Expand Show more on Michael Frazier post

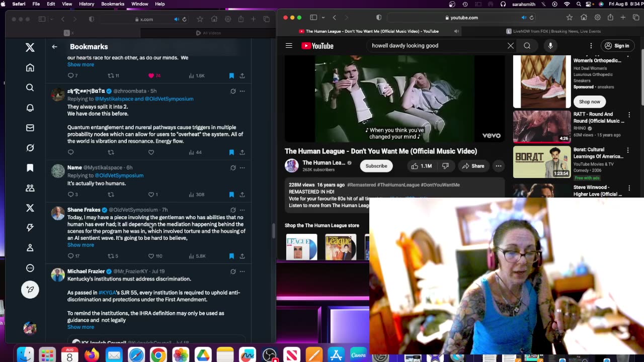coord(80,327)
